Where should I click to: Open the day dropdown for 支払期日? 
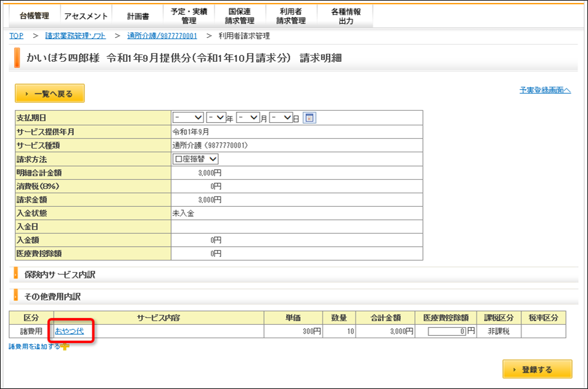(x=281, y=117)
